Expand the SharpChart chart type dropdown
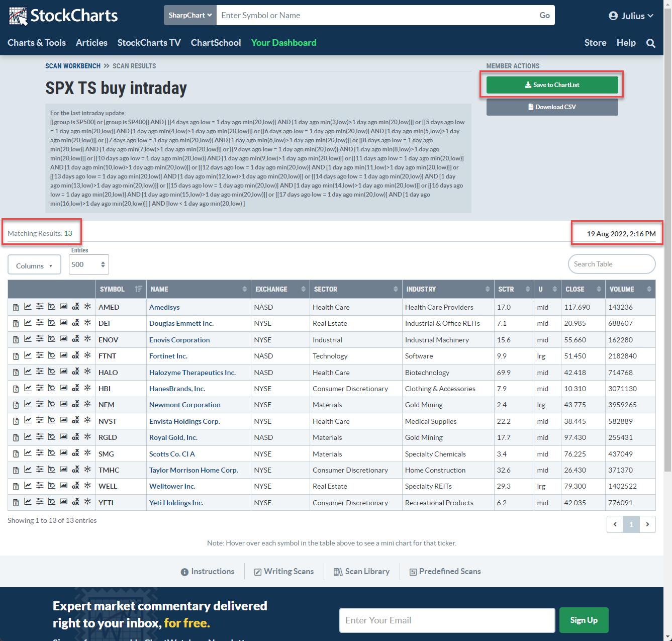This screenshot has height=641, width=672. coord(190,15)
